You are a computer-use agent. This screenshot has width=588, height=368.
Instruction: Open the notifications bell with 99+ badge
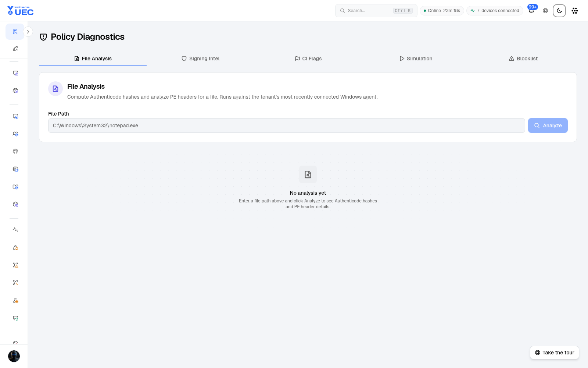(531, 10)
